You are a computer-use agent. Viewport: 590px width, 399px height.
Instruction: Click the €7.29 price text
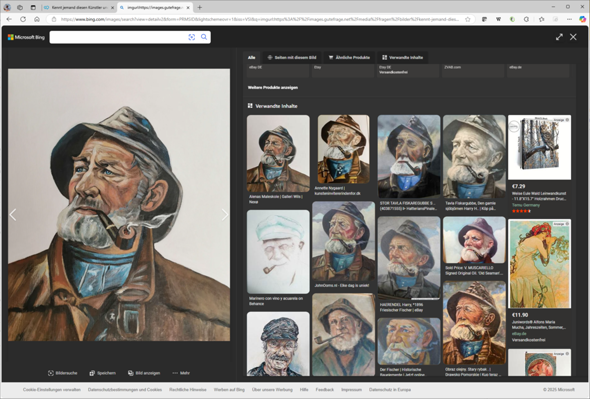pyautogui.click(x=519, y=186)
